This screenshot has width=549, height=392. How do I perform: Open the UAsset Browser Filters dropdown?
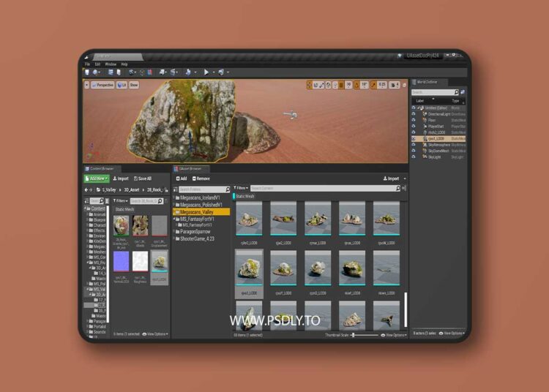240,188
